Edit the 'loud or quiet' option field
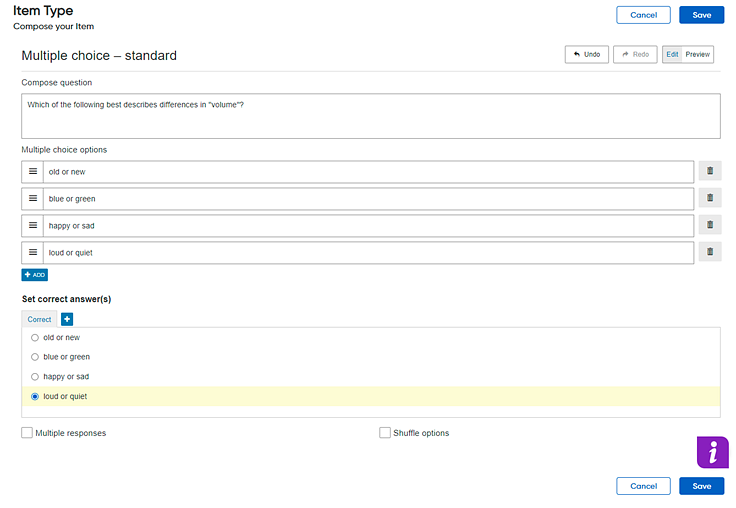The image size is (736, 508). [368, 253]
